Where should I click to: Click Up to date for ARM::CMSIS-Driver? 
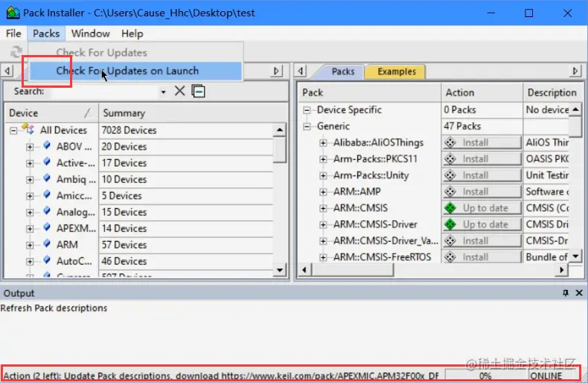click(x=482, y=225)
